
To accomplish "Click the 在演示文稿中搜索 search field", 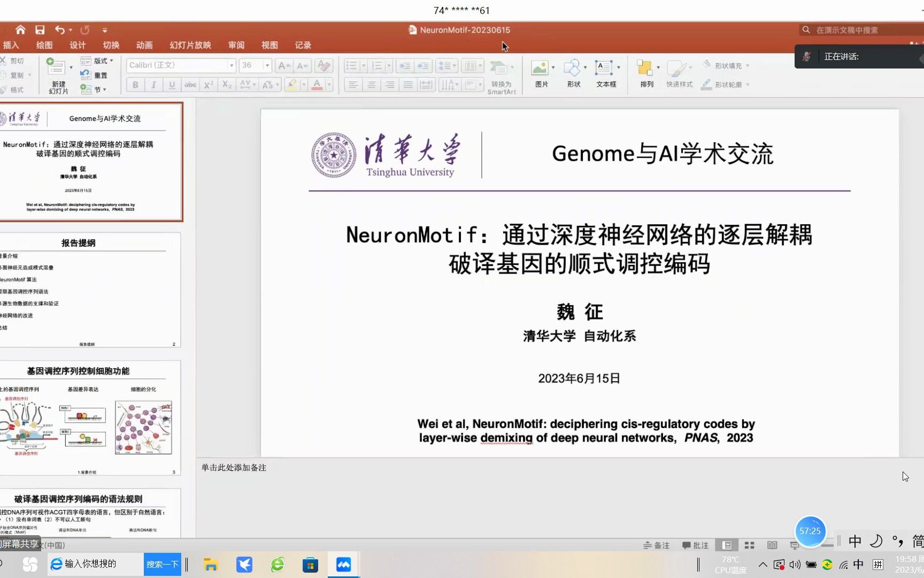I will tap(862, 30).
